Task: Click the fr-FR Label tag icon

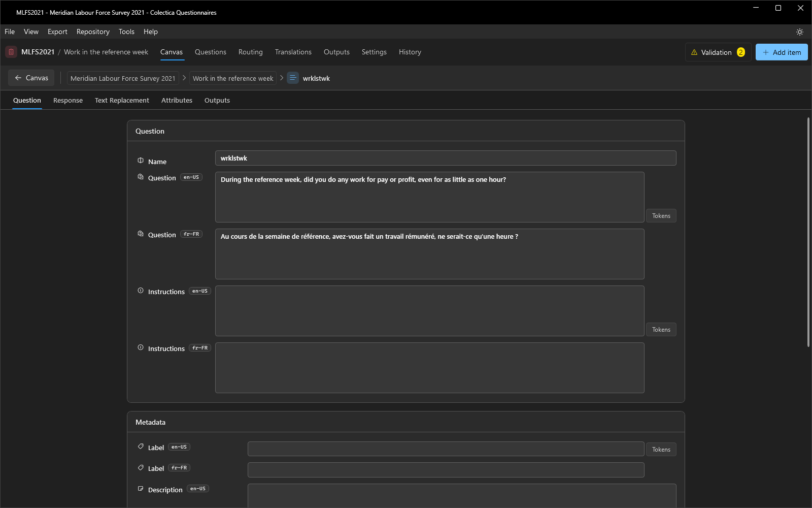Action: pos(141,467)
